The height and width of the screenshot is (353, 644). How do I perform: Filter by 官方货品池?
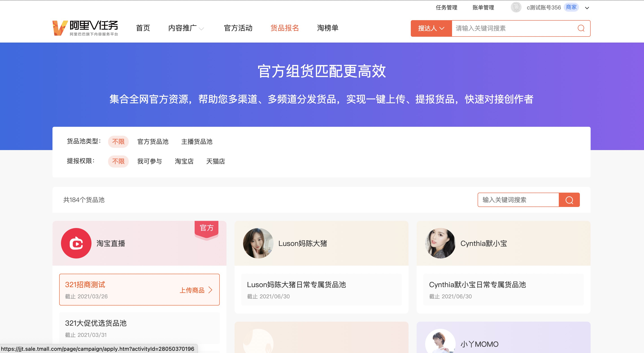coord(153,142)
